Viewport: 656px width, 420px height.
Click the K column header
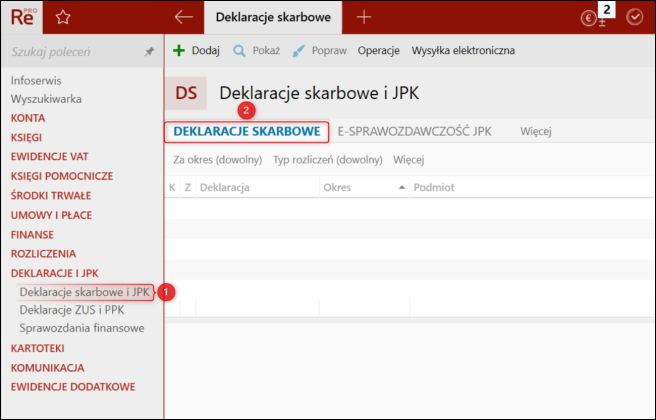[x=172, y=187]
